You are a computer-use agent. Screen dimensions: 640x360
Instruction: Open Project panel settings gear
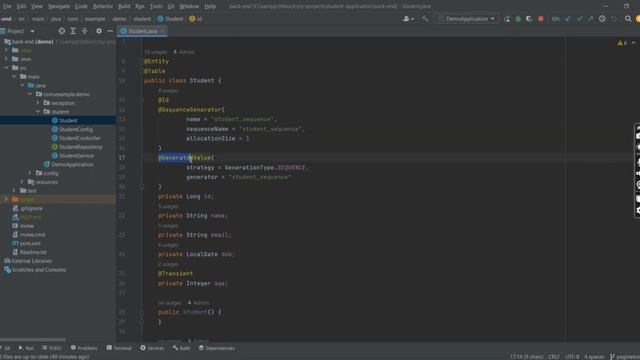coord(99,31)
